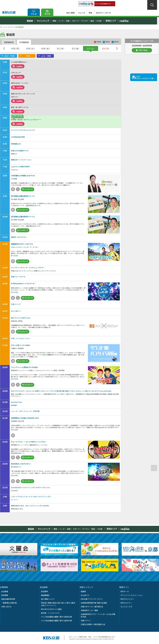159x644 pixels.
Task: Open カルチャー / ホール menu item
Action: [103, 13]
